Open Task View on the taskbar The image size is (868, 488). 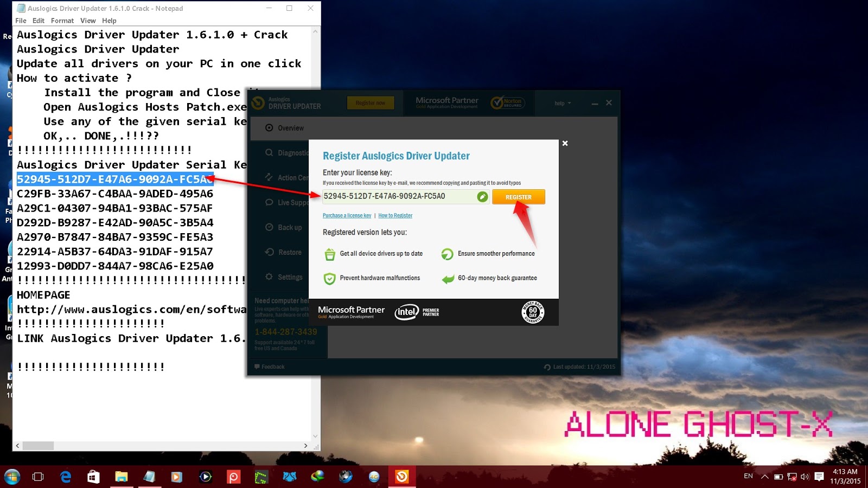38,477
